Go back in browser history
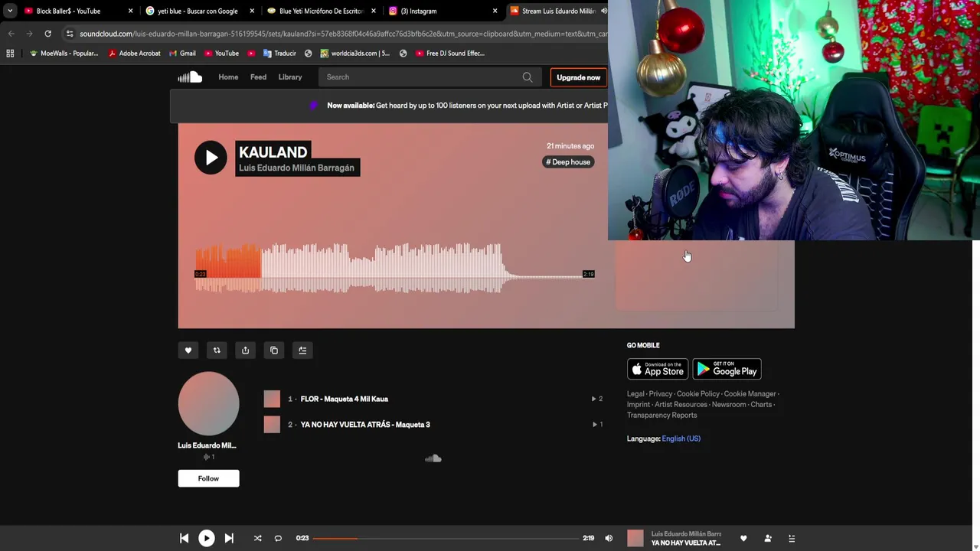This screenshot has width=980, height=551. 11,34
